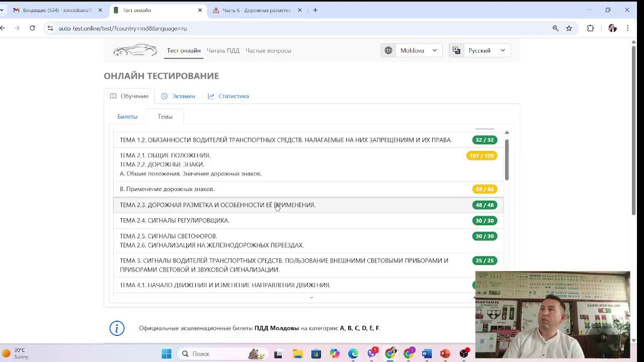Click the car logo icon
Screen dimensions: 644x362
(x=135, y=50)
